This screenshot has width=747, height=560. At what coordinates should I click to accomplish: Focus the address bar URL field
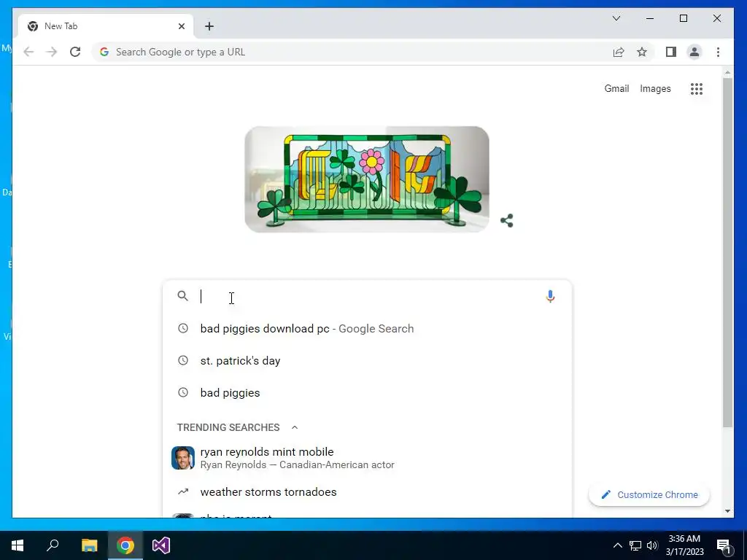coord(352,52)
